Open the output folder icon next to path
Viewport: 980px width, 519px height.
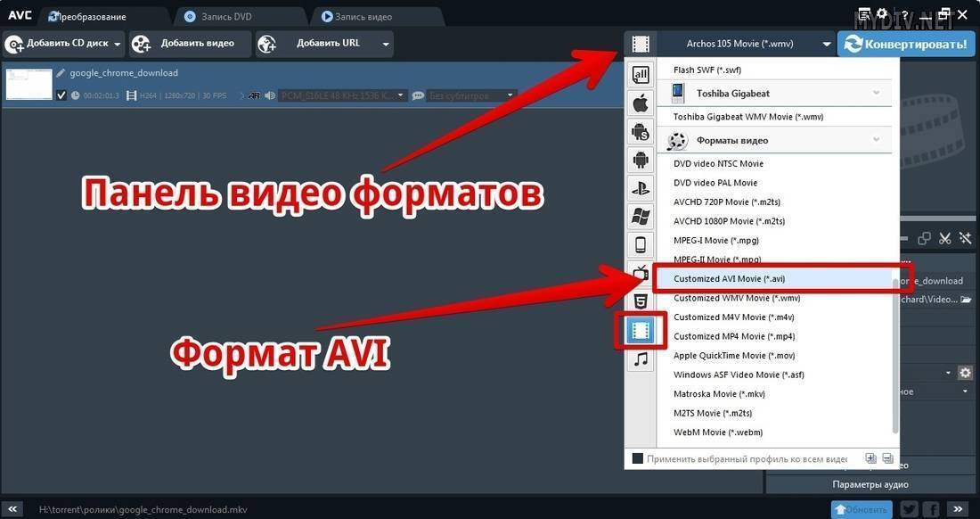click(x=967, y=300)
